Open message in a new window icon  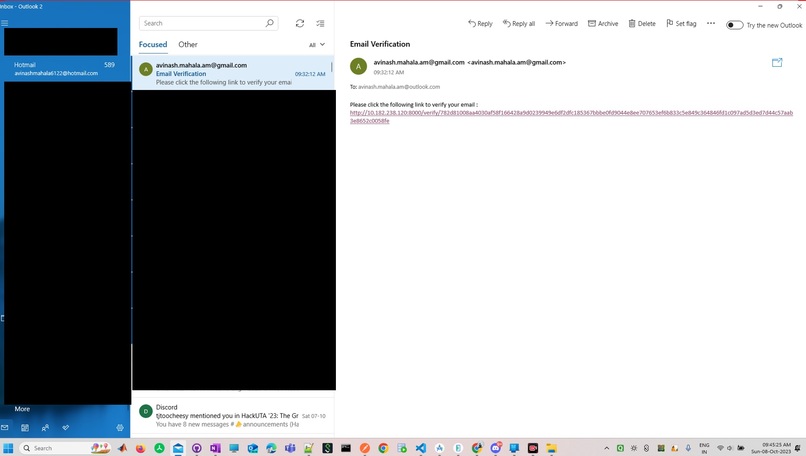pyautogui.click(x=777, y=63)
